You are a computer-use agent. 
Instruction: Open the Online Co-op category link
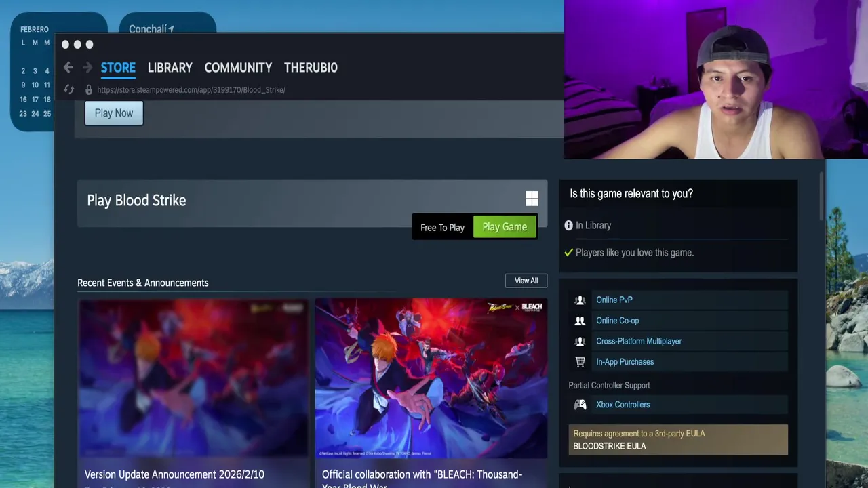point(617,321)
